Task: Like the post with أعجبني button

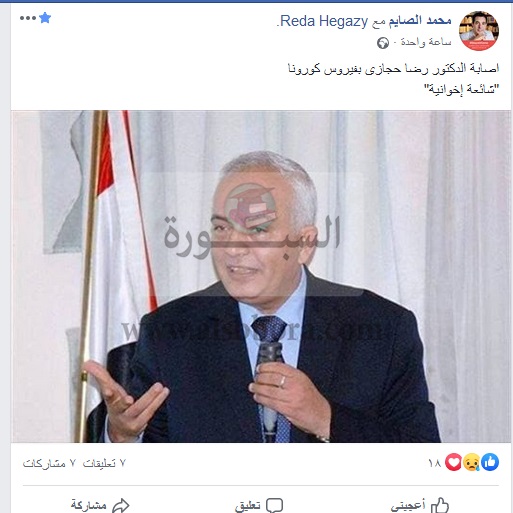Action: pos(420,505)
